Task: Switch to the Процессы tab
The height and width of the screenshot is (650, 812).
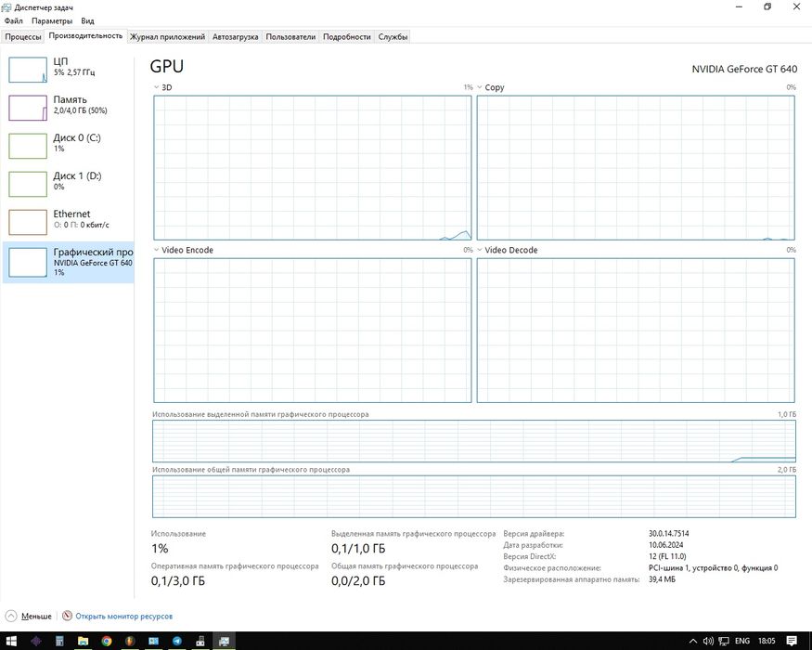Action: point(23,37)
